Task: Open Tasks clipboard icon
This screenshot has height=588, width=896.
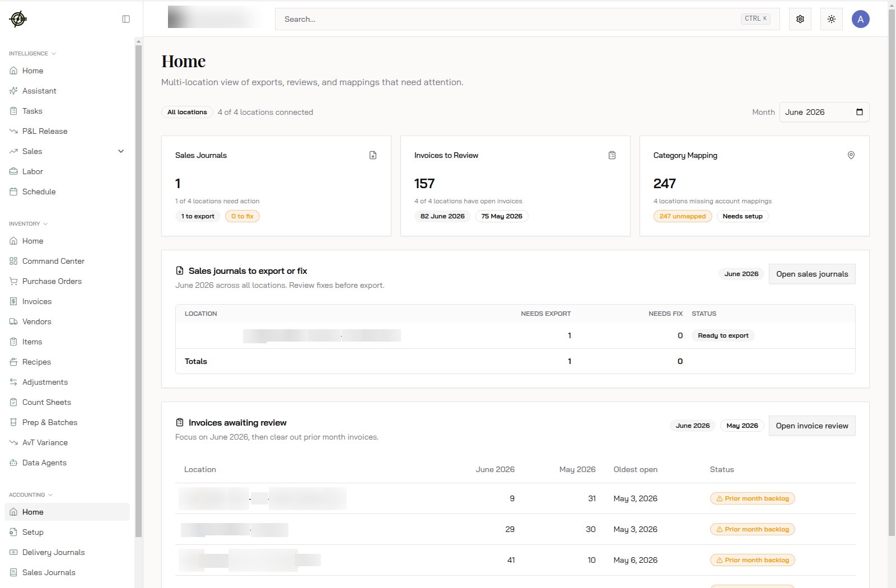Action: coord(13,111)
